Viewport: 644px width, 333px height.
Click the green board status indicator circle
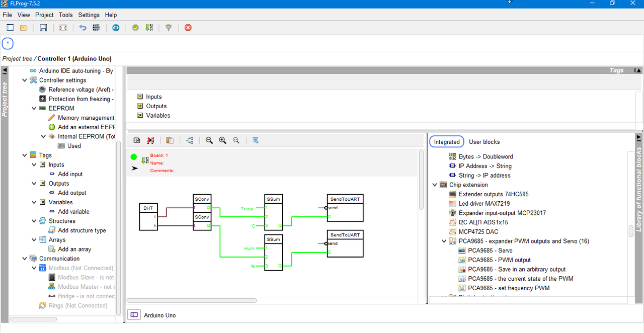tap(134, 157)
